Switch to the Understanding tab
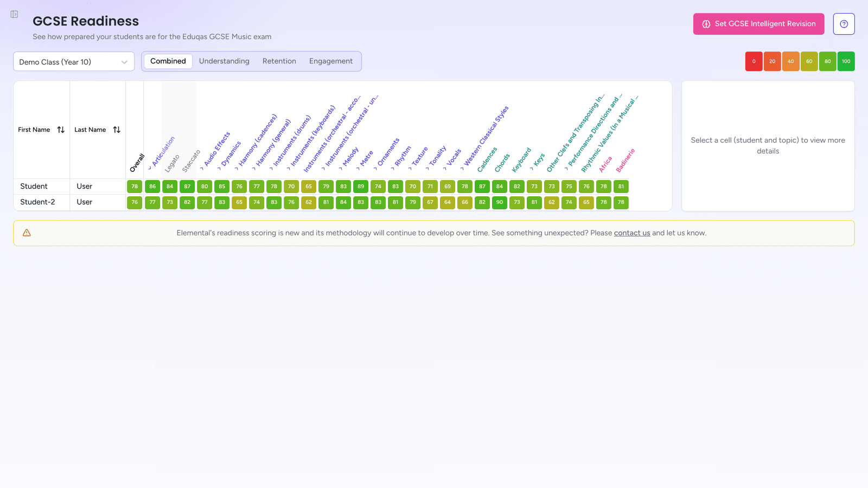Image resolution: width=868 pixels, height=488 pixels. [224, 61]
